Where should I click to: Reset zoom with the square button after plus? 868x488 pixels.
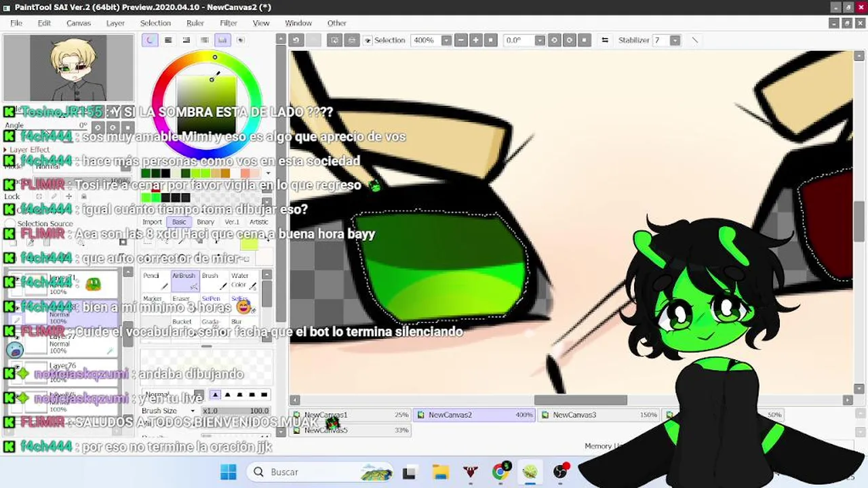pos(491,40)
